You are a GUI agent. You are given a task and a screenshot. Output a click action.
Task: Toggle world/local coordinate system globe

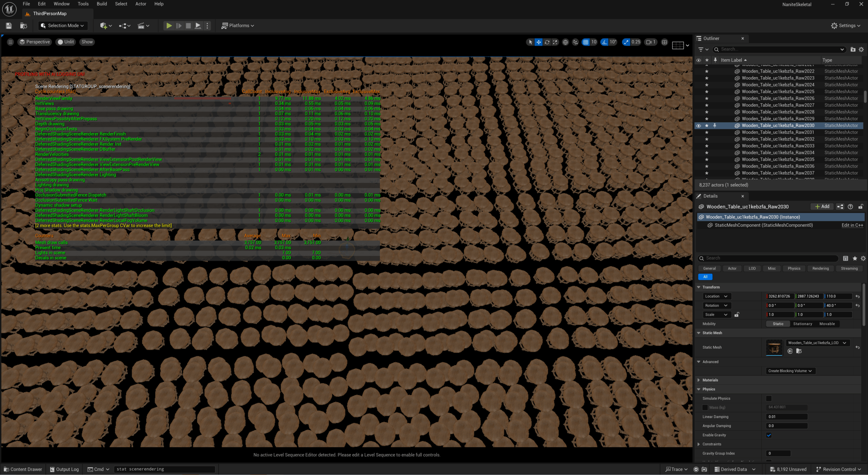pyautogui.click(x=565, y=42)
